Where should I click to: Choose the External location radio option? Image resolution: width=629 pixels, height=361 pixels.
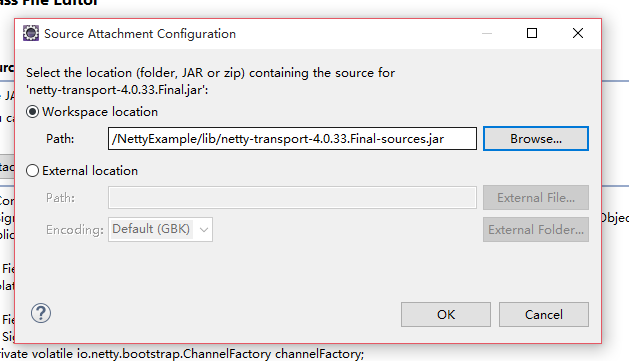point(32,171)
